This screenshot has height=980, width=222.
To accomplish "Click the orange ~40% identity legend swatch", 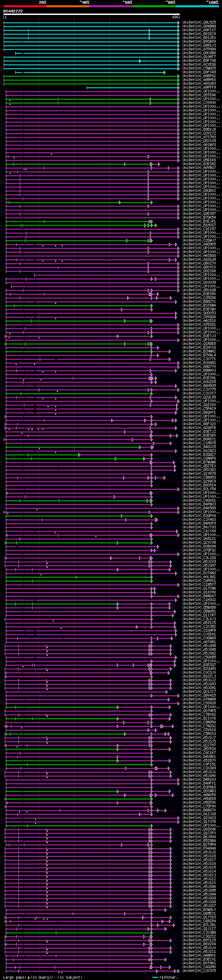I will [68, 6].
